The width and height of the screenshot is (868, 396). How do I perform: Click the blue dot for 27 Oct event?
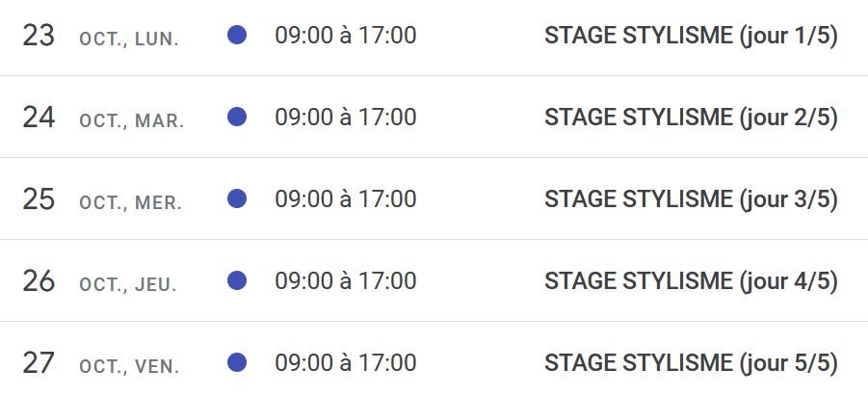coord(237,363)
